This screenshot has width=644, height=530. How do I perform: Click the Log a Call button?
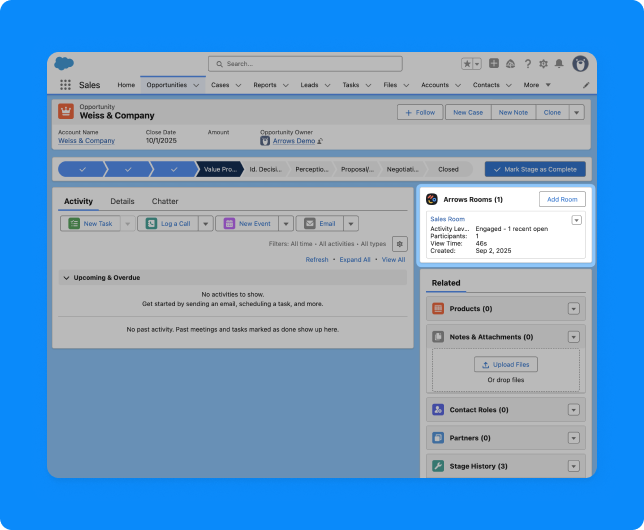pyautogui.click(x=168, y=224)
